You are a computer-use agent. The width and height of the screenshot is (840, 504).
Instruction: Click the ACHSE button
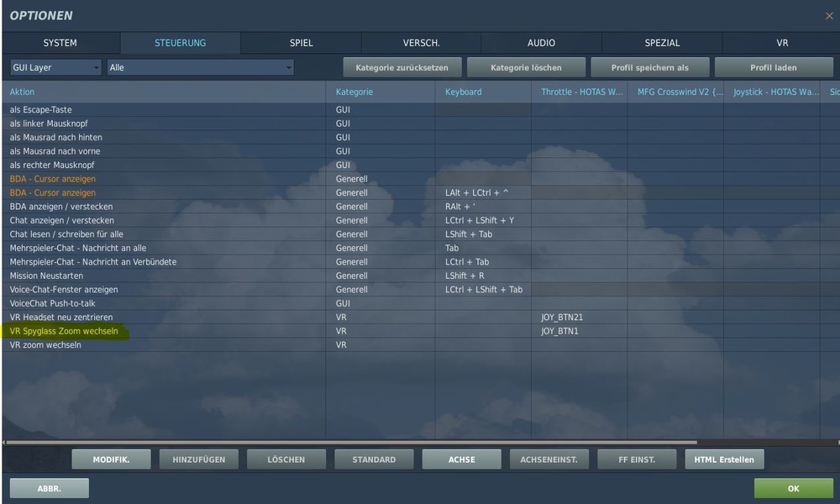tap(462, 459)
